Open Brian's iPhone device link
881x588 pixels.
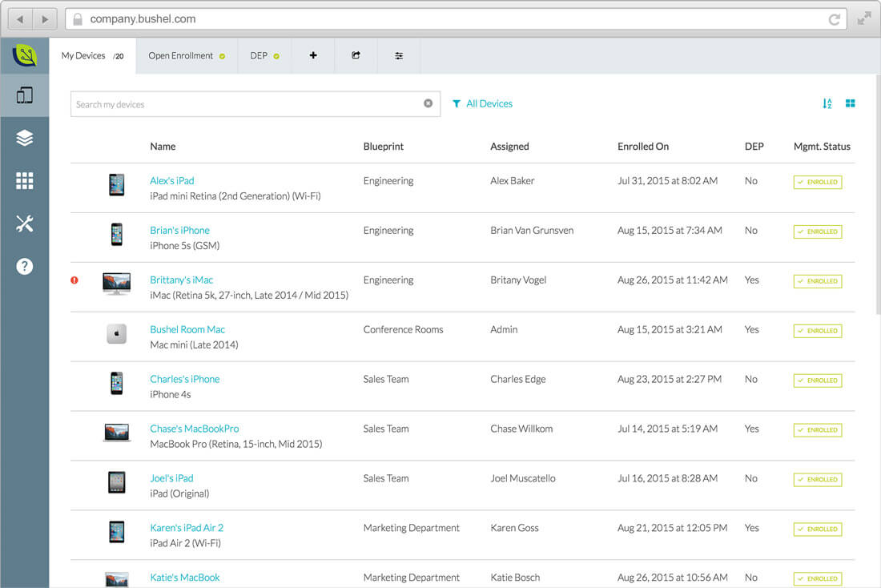tap(179, 230)
